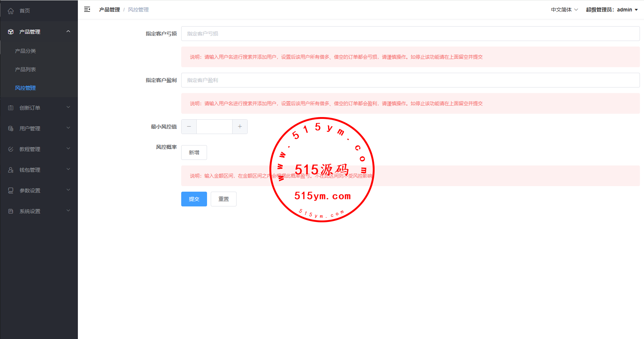Click the 产品管理 cube icon

(x=11, y=32)
